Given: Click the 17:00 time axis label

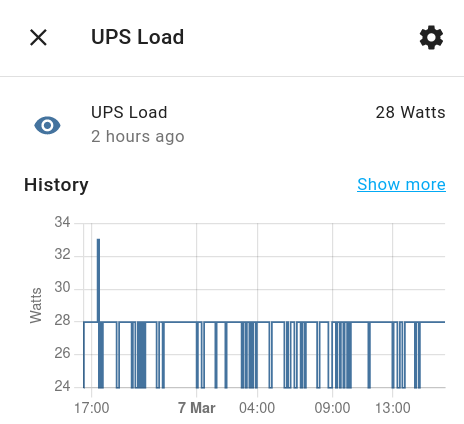Looking at the screenshot, I should tap(91, 408).
